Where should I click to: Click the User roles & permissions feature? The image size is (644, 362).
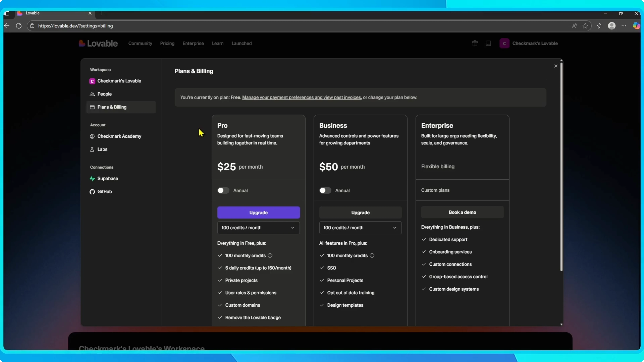(250, 293)
